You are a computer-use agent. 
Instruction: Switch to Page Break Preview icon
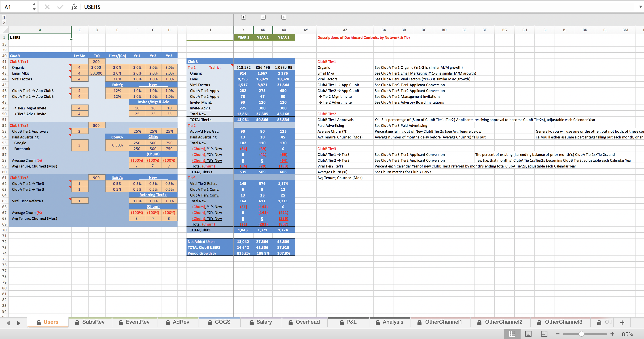coord(544,334)
